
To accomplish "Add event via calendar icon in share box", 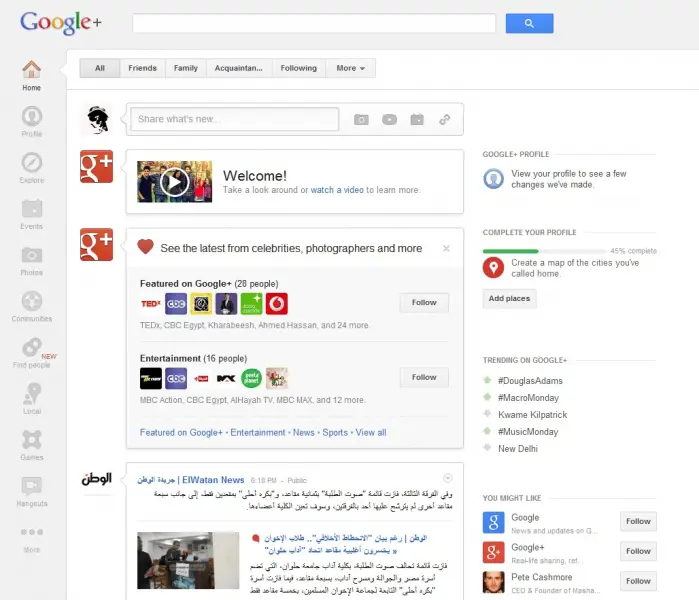I will 417,119.
